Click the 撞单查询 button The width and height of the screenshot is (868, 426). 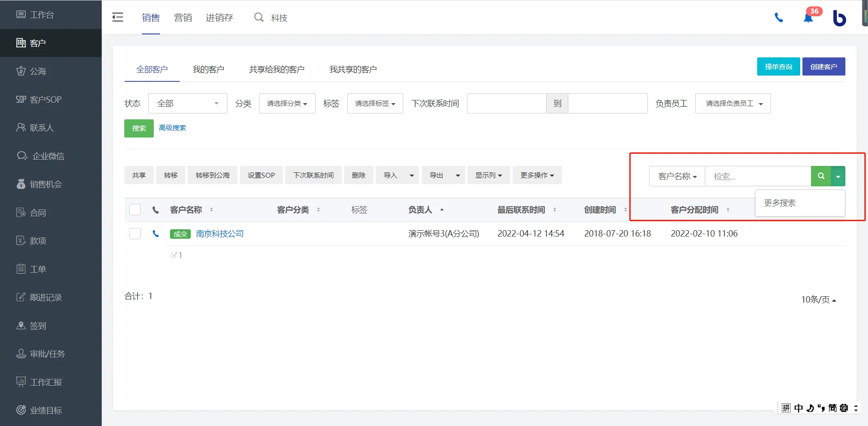click(778, 66)
